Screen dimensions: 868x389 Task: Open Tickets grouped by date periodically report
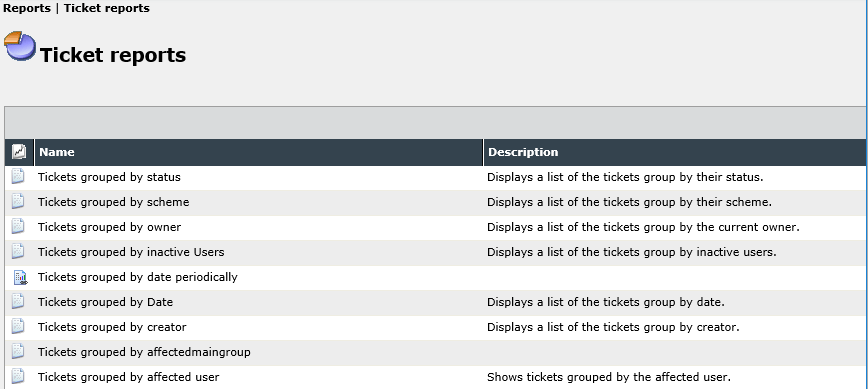(x=137, y=277)
